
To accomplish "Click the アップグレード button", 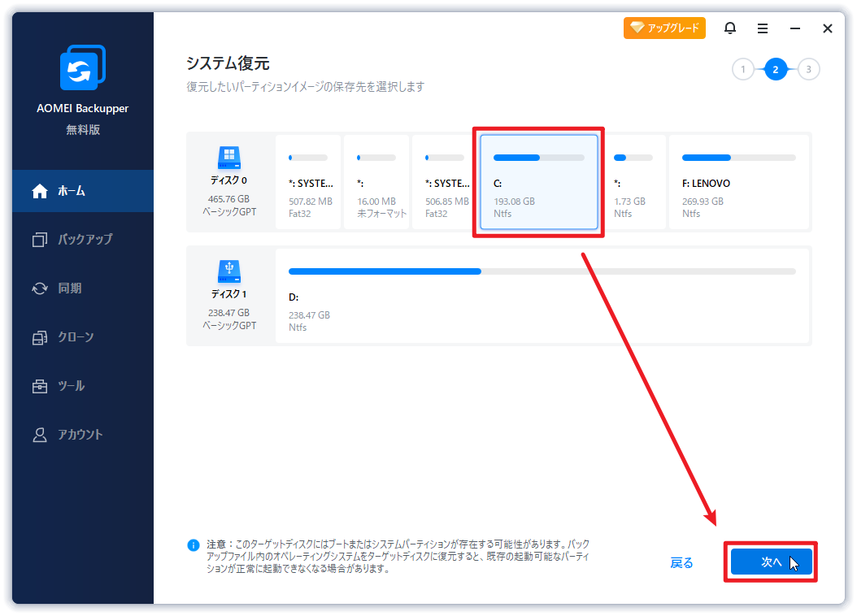I will tap(664, 28).
